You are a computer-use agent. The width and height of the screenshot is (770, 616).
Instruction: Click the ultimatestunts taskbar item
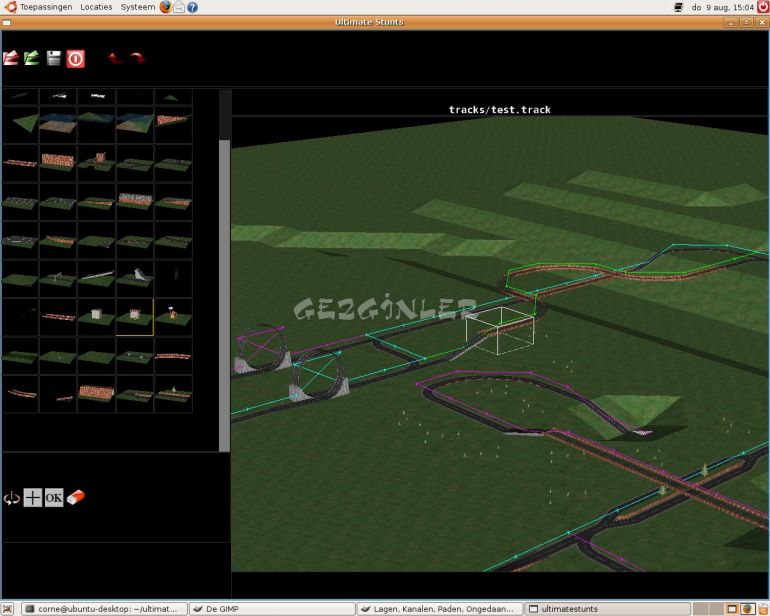pos(607,609)
